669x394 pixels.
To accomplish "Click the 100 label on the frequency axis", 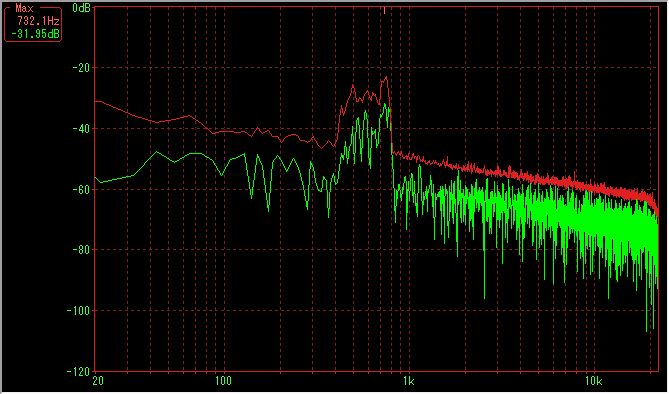I will click(223, 381).
